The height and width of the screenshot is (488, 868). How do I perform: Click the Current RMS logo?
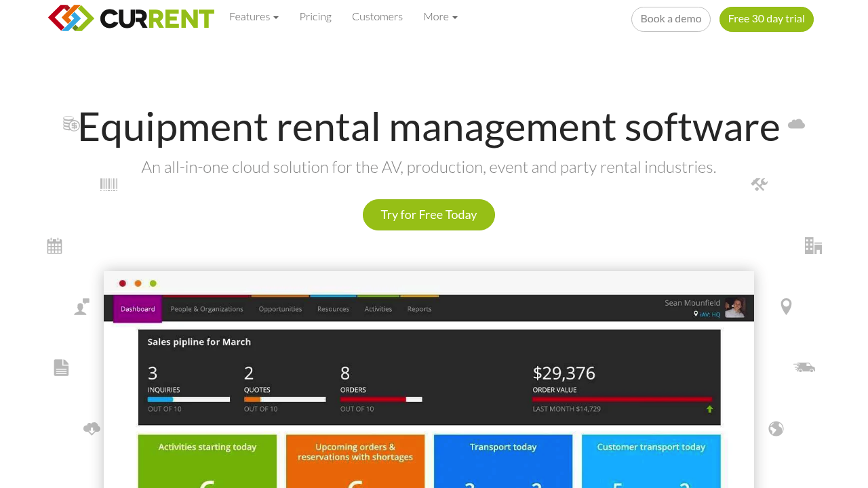[131, 18]
